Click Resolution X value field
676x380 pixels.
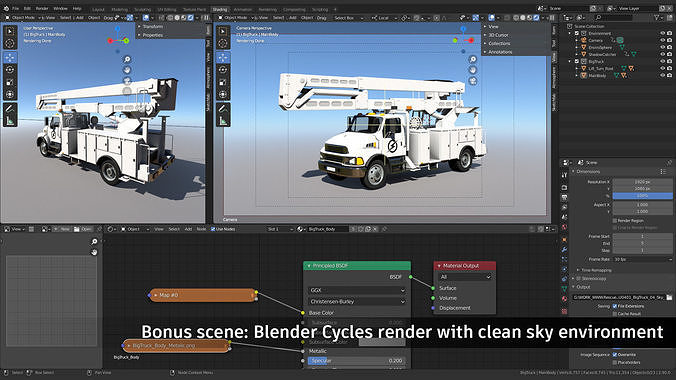pyautogui.click(x=642, y=182)
